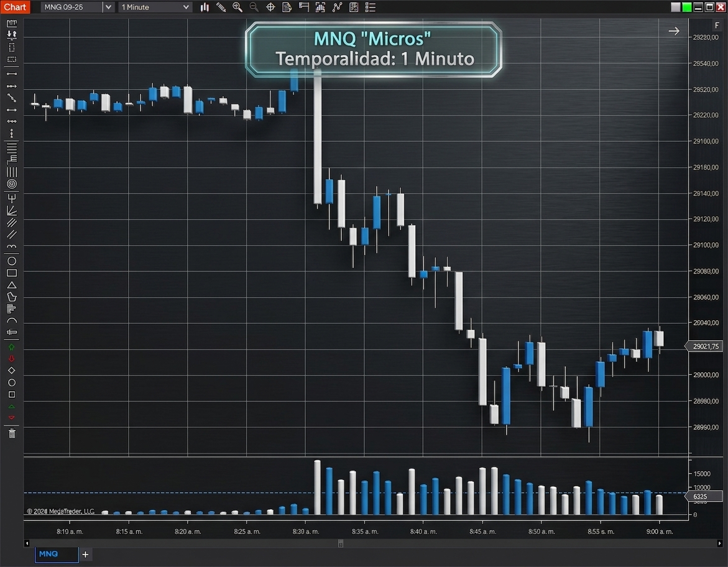
Task: Select the Andrews pitchfork tool
Action: [x=12, y=198]
